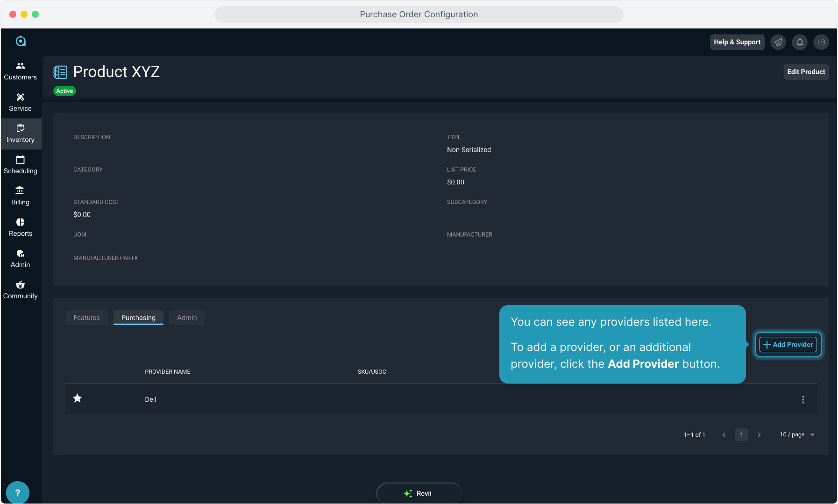This screenshot has width=838, height=504.
Task: Open the LB user avatar menu
Action: pyautogui.click(x=821, y=42)
